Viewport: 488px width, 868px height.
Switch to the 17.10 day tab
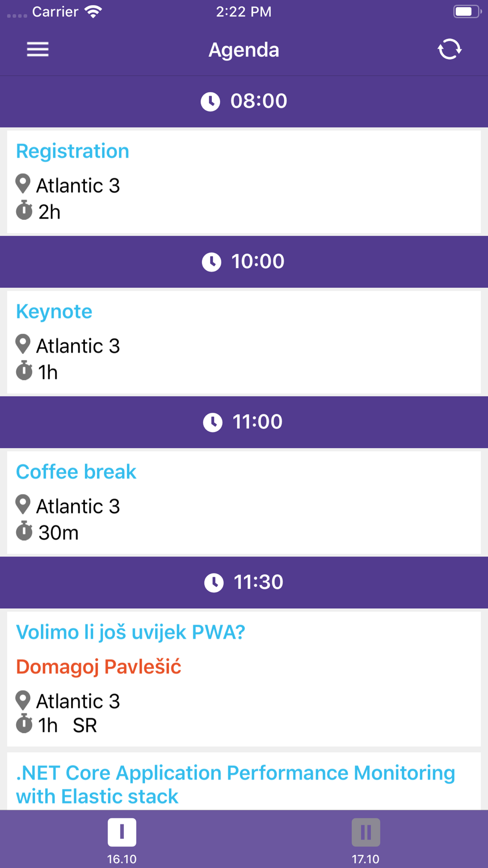[x=366, y=840]
